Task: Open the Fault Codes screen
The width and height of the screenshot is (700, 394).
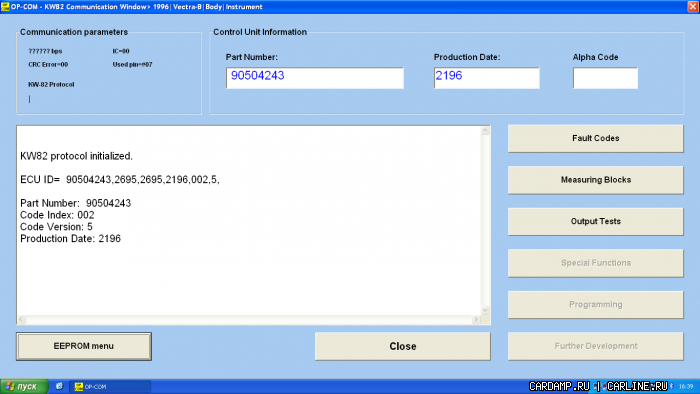Action: click(x=596, y=138)
